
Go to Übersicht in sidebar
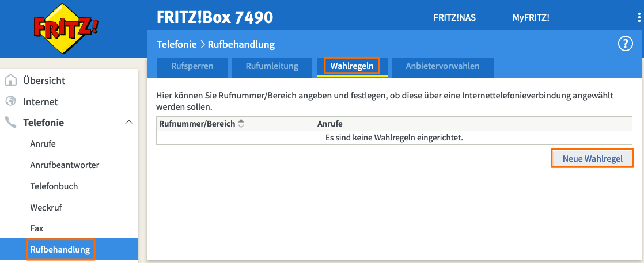pyautogui.click(x=44, y=81)
